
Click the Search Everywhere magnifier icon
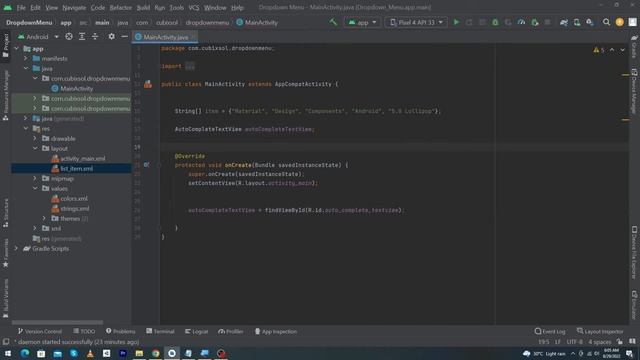pos(607,22)
